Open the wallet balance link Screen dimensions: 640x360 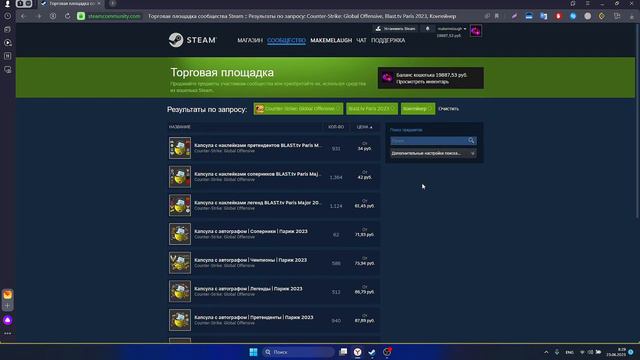(431, 75)
